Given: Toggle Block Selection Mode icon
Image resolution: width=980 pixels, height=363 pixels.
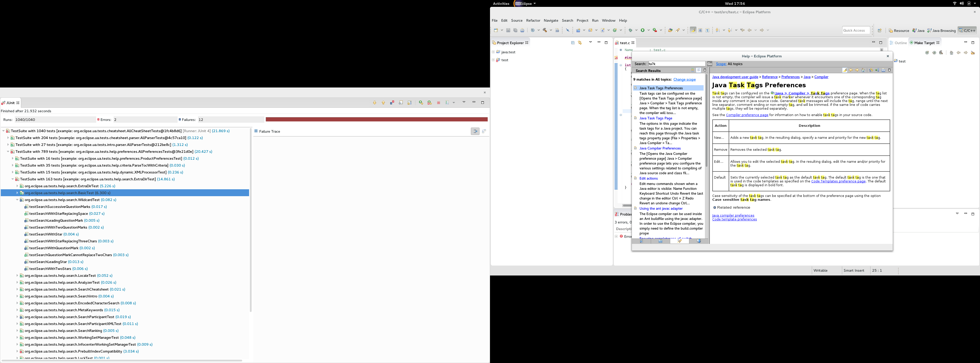Looking at the screenshot, I should click(700, 30).
